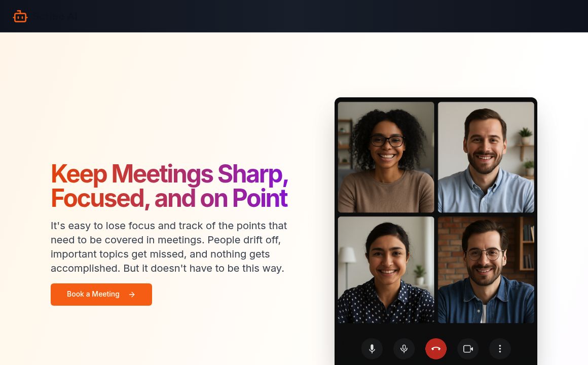Select the man in light blue shirt tile
588x365 pixels.
click(486, 157)
